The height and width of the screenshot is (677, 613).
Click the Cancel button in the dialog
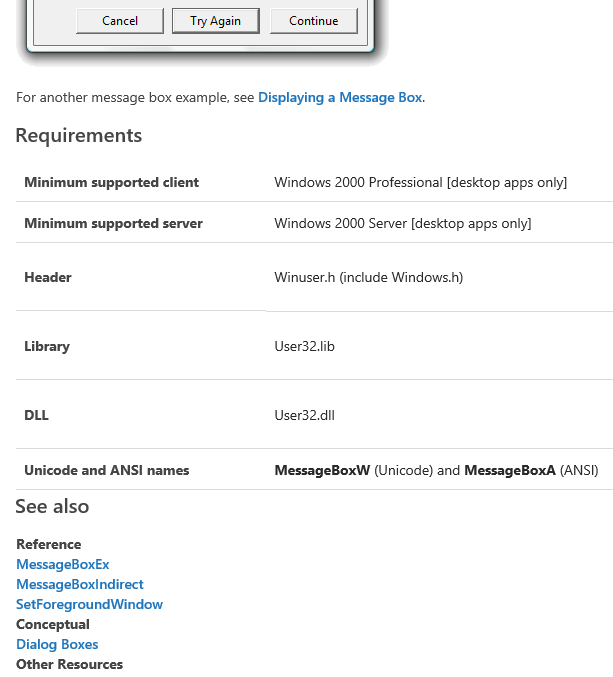(x=120, y=21)
